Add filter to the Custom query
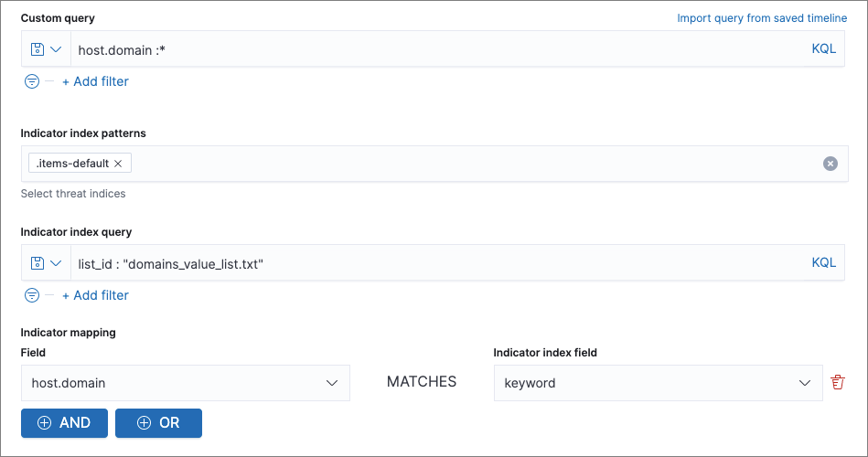Screen dimensions: 868x457 coord(95,81)
